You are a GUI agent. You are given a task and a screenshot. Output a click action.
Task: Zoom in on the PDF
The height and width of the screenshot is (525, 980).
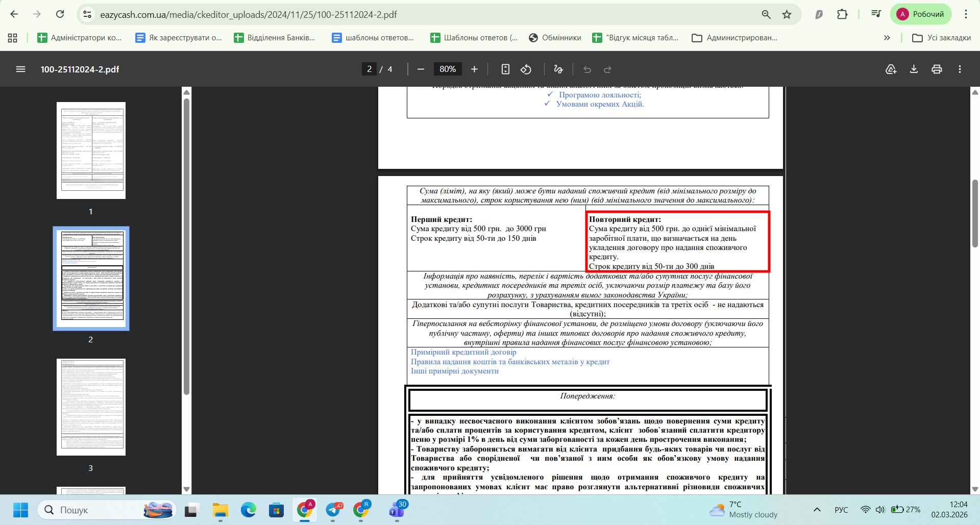click(474, 69)
